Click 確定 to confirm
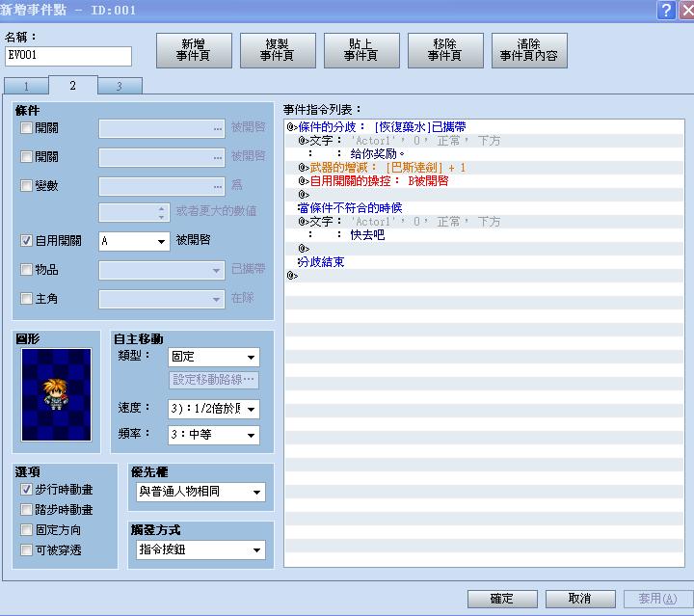 (502, 599)
